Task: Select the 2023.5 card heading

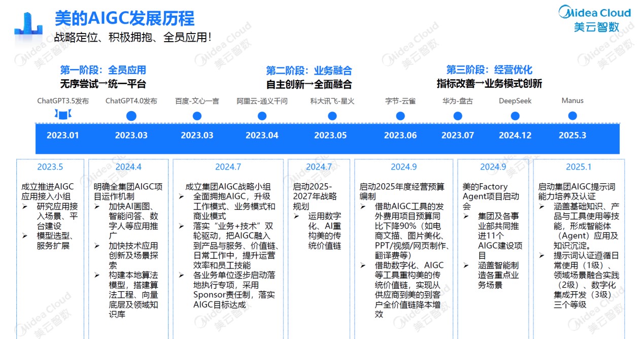Action: pos(50,167)
